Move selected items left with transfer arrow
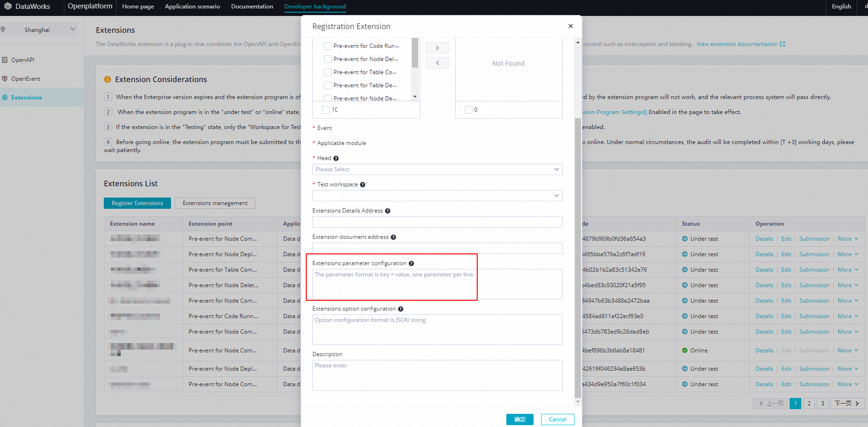Viewport: 868px width, 427px height. [x=437, y=63]
